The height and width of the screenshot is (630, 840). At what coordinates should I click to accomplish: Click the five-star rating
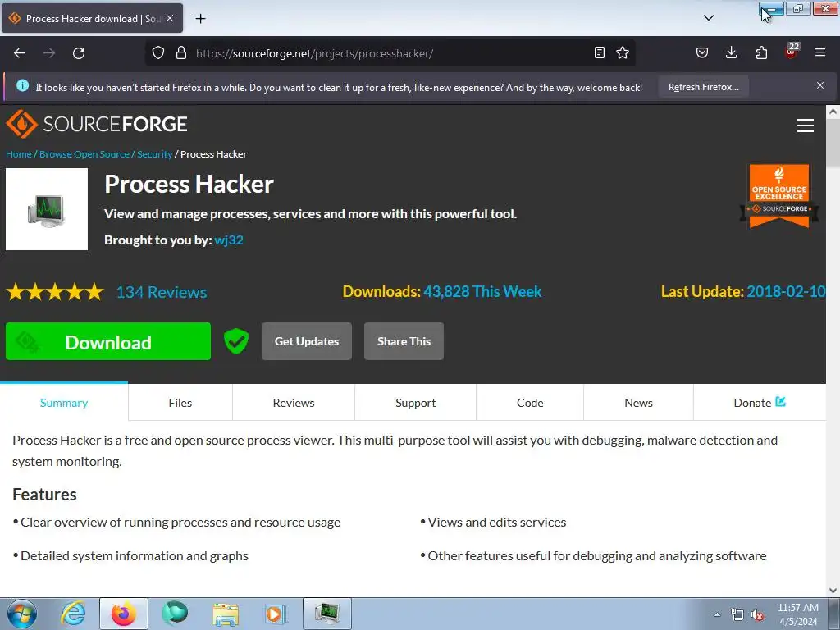coord(55,292)
